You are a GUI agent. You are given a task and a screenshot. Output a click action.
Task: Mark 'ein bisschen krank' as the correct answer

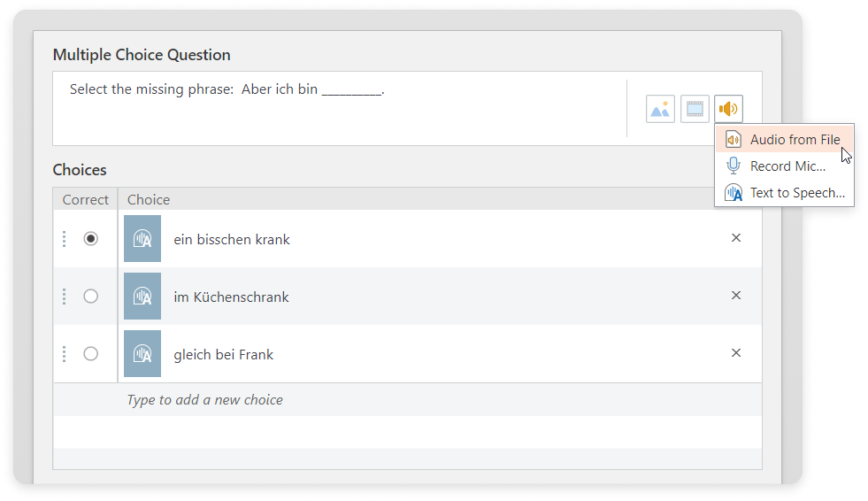[x=91, y=239]
